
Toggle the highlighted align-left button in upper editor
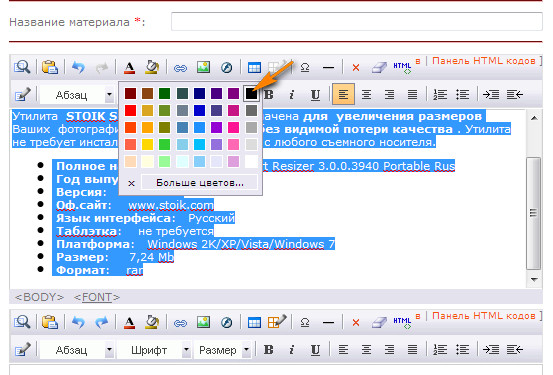[343, 94]
